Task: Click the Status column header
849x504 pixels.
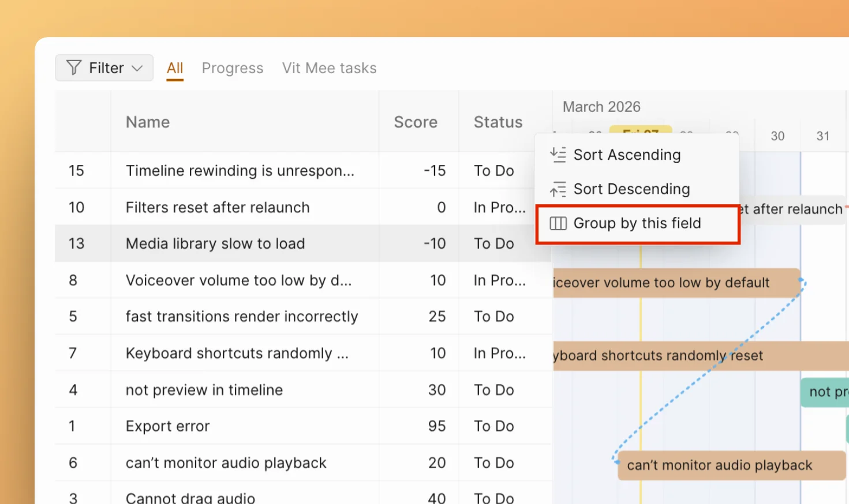Action: 498,122
